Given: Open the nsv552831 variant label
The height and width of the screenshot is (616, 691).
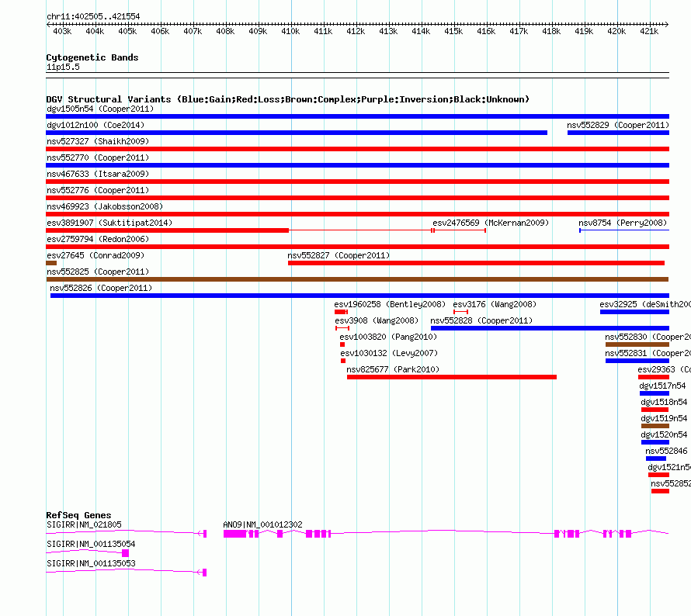Looking at the screenshot, I should coord(648,353).
